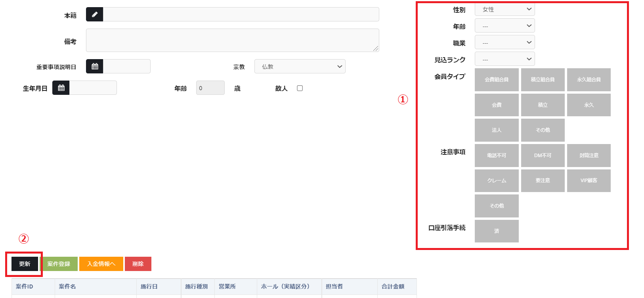
Task: Open the 性別 dropdown
Action: coord(504,9)
